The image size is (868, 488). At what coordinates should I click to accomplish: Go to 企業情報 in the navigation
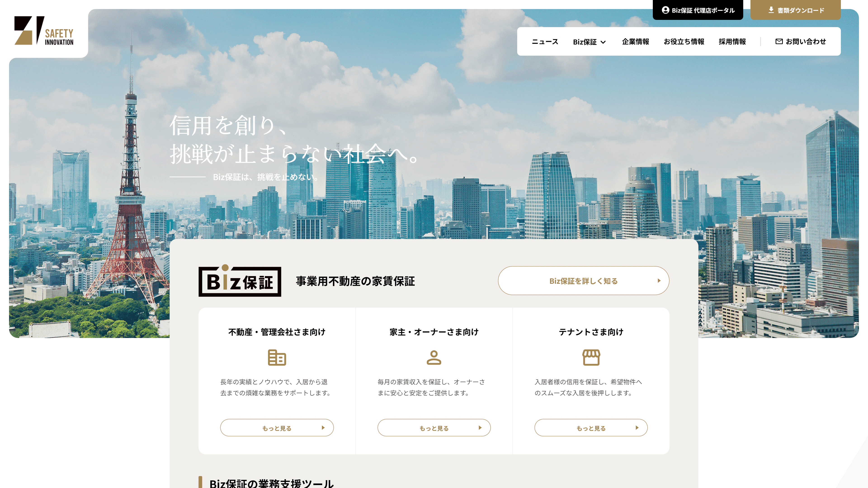click(635, 42)
